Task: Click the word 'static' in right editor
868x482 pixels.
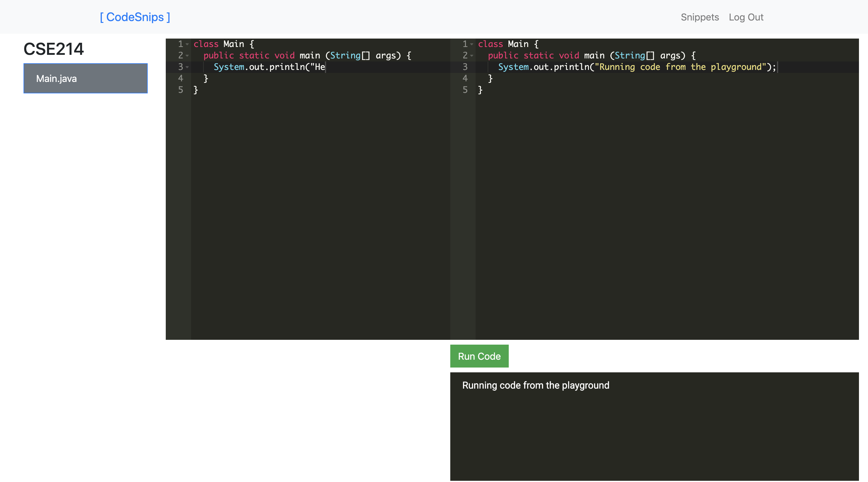Action: pos(539,55)
